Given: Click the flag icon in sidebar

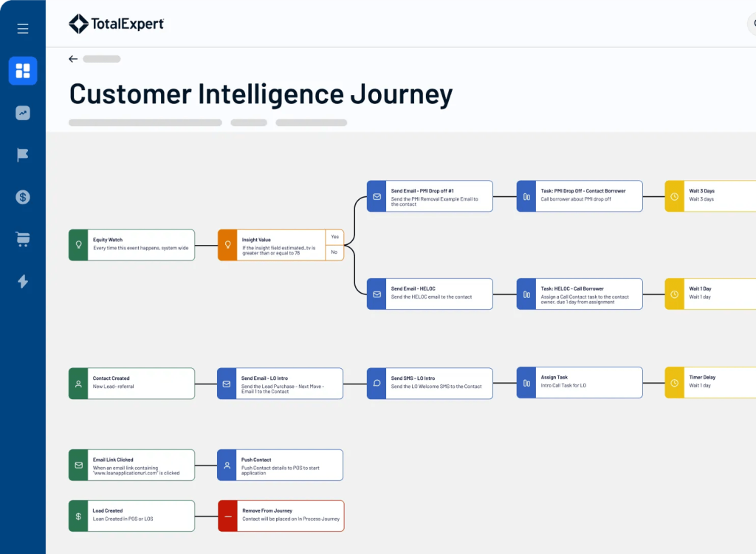Looking at the screenshot, I should 23,155.
